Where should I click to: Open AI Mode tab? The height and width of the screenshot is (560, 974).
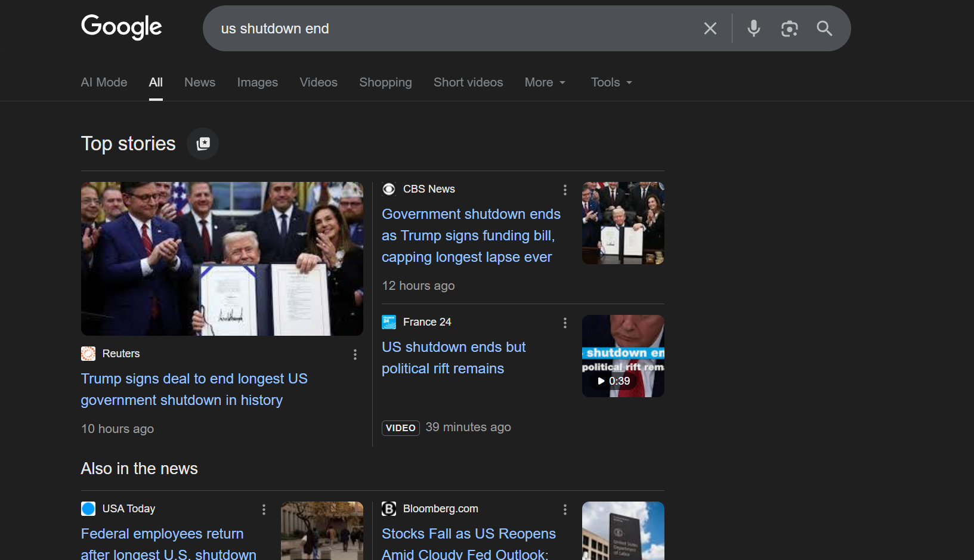pyautogui.click(x=104, y=82)
